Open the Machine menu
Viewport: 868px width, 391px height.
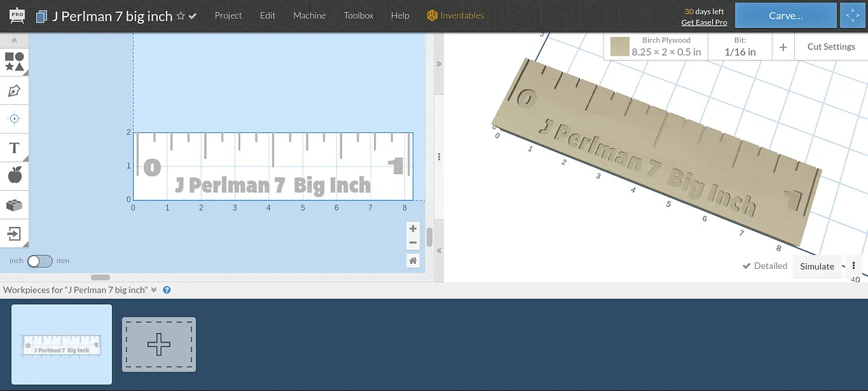(309, 16)
